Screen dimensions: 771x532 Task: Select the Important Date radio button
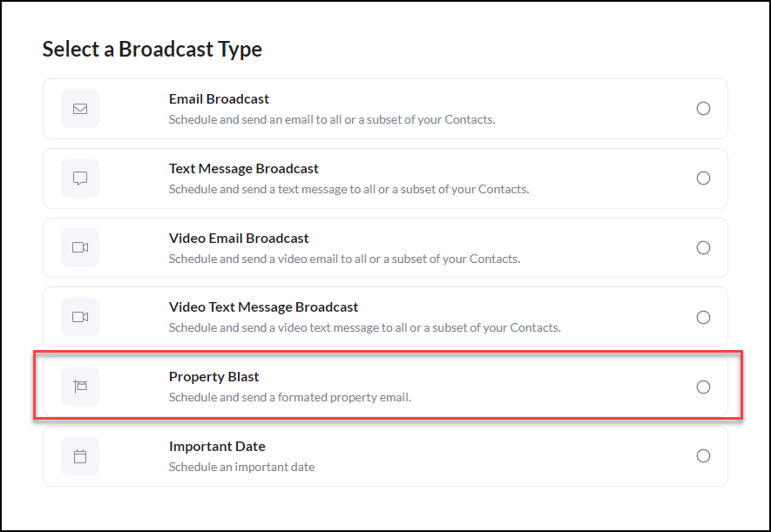click(x=703, y=456)
